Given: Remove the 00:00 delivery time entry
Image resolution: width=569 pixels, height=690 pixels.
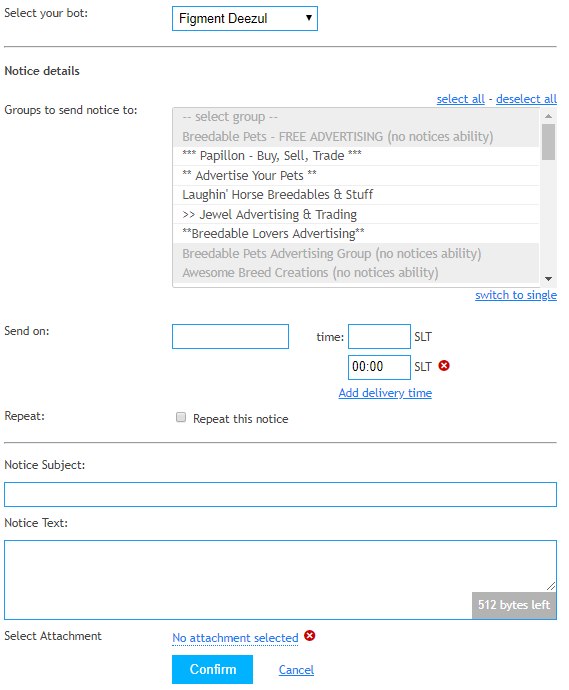Looking at the screenshot, I should (444, 366).
